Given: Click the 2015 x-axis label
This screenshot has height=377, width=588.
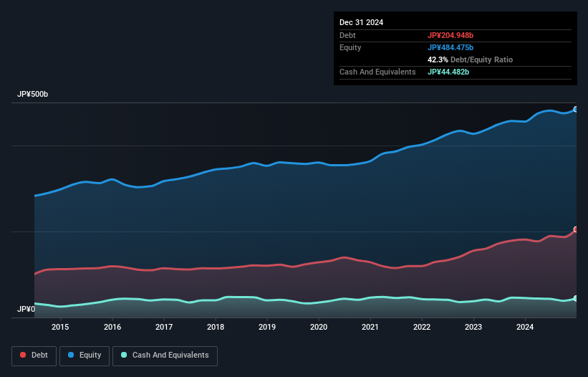Looking at the screenshot, I should 60,327.
